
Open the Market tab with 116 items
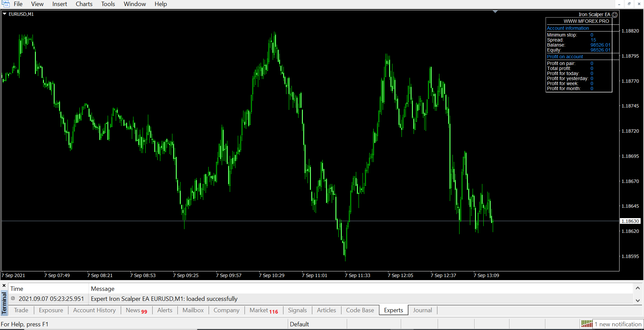tap(264, 310)
